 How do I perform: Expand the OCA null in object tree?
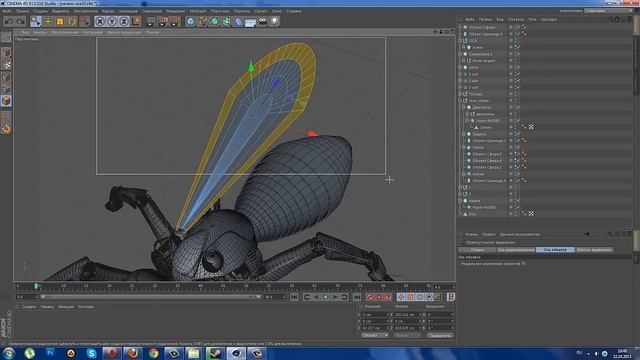coord(460,41)
